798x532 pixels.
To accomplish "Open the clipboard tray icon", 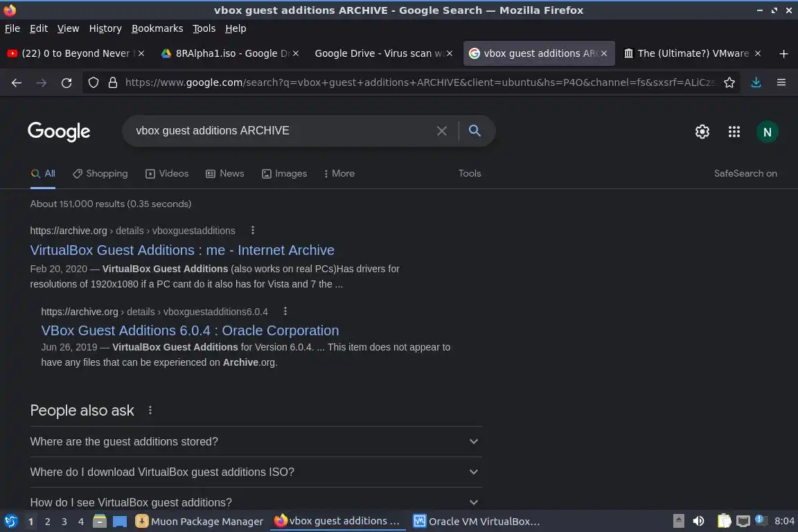I will point(724,522).
